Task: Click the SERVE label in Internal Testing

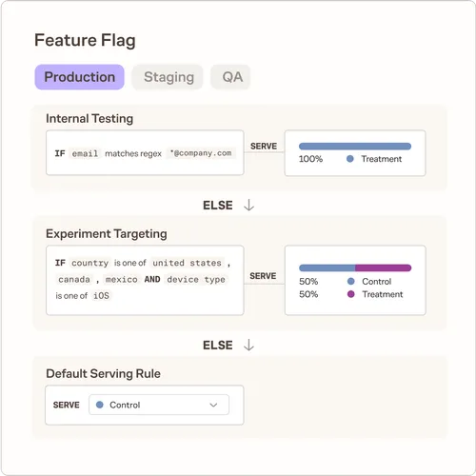Action: pos(264,146)
